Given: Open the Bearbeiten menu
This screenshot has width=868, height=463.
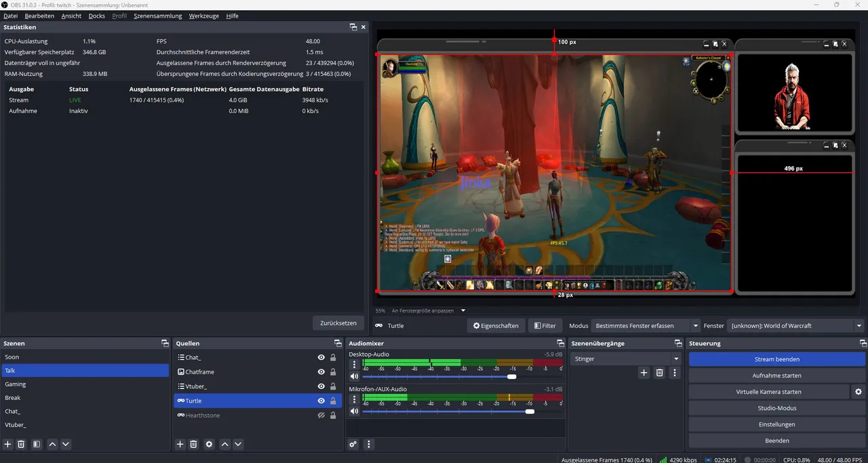Looking at the screenshot, I should 39,16.
